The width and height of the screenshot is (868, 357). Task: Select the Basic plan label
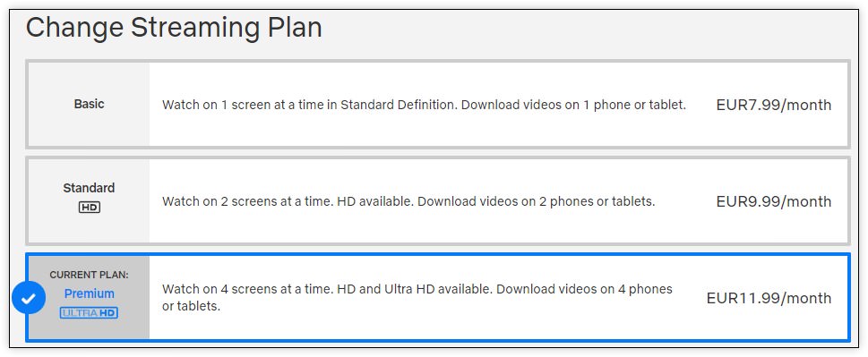coord(89,104)
